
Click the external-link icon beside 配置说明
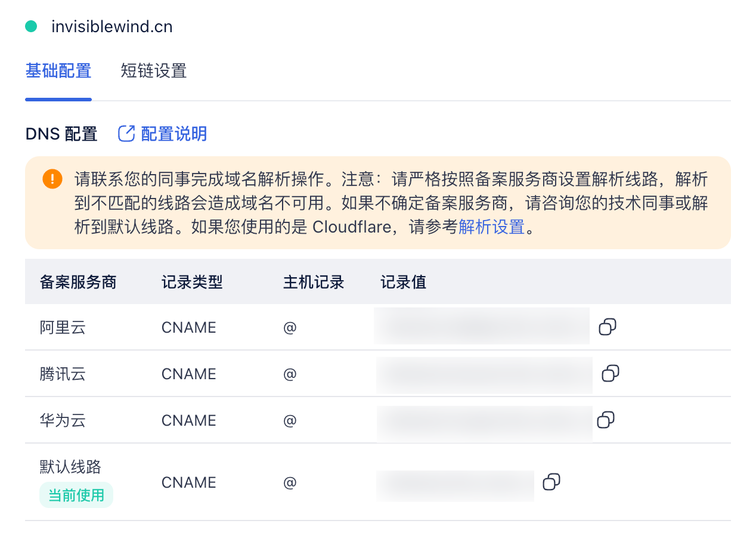(x=126, y=134)
